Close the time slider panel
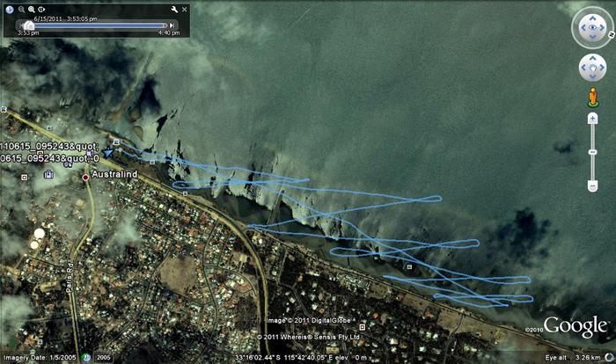The width and height of the screenshot is (616, 364). (x=184, y=9)
